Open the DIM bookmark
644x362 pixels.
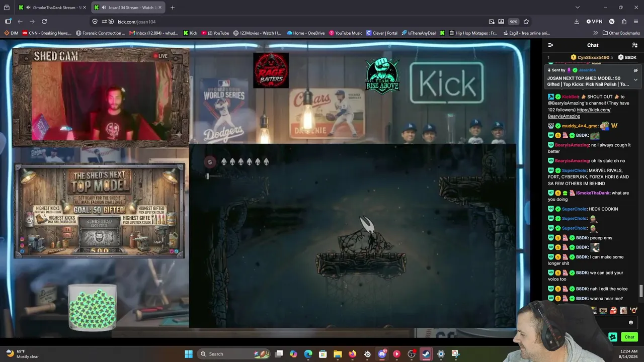[11, 33]
